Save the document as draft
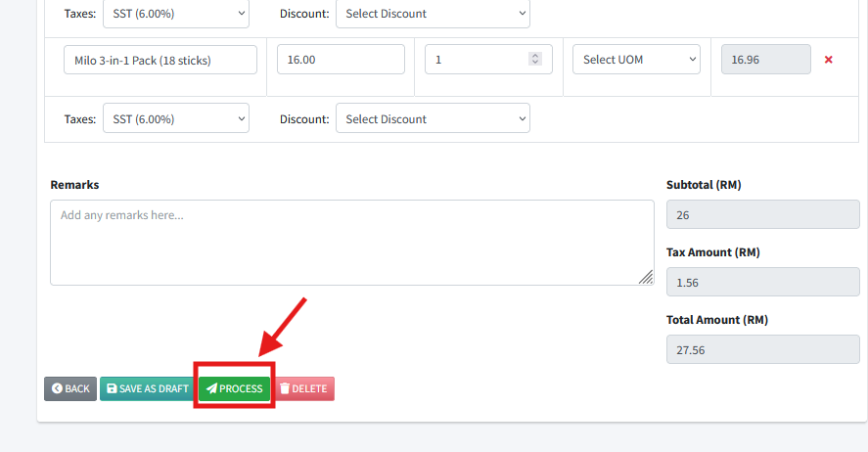868x452 pixels. pyautogui.click(x=147, y=388)
